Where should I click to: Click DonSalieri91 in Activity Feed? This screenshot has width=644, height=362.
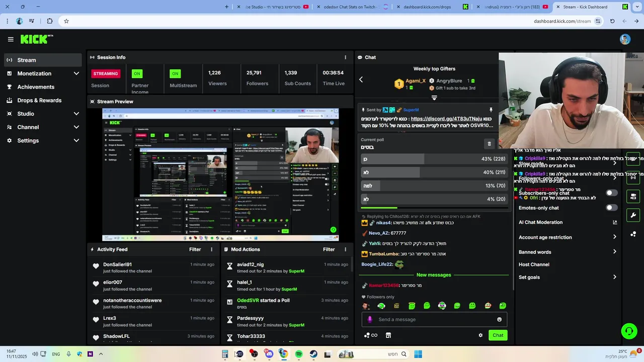(x=117, y=264)
